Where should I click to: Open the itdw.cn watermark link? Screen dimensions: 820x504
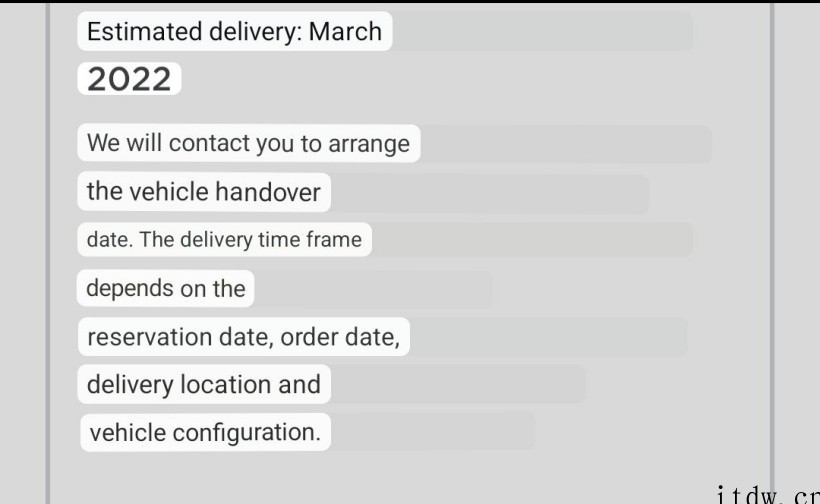pos(768,494)
